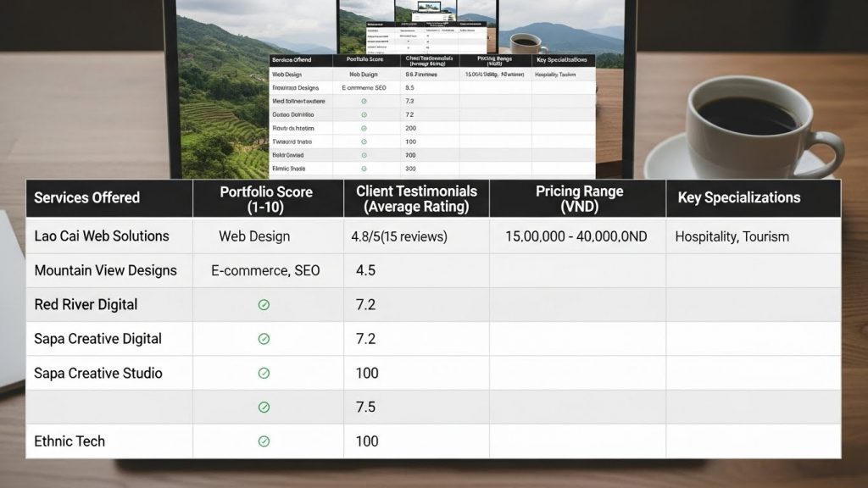This screenshot has width=868, height=488.
Task: Click the Red River Digital cell
Action: tap(109, 305)
